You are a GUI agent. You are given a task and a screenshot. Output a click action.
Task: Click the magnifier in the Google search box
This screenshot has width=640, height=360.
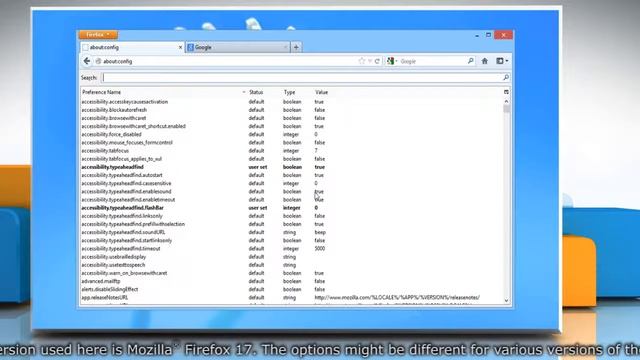point(470,61)
